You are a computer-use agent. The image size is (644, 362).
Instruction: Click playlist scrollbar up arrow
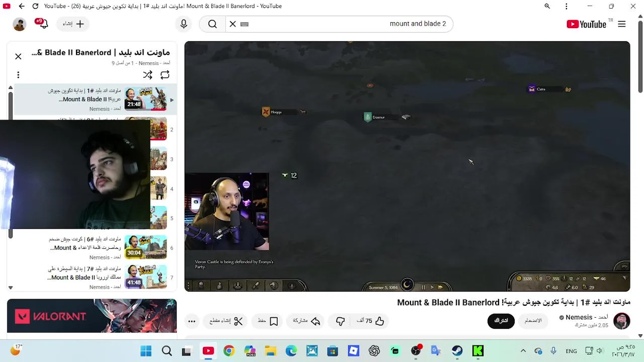pos(10,87)
